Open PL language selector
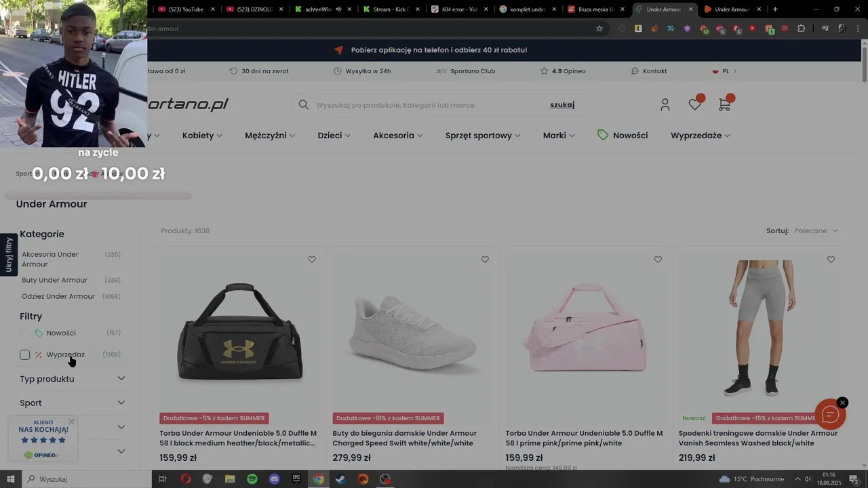Screen dimensions: 868x488 point(724,71)
